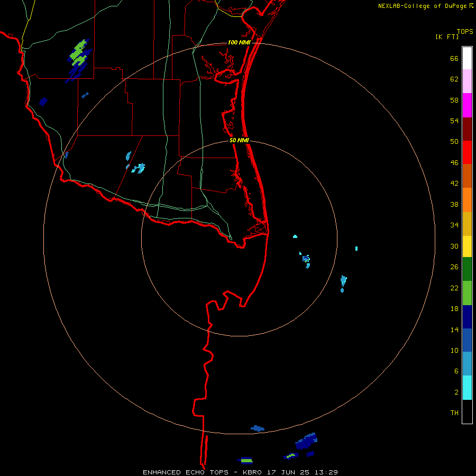Image resolution: width=476 pixels, height=476 pixels.
Task: Click the 'TOPS' legend title
Action: tap(465, 32)
